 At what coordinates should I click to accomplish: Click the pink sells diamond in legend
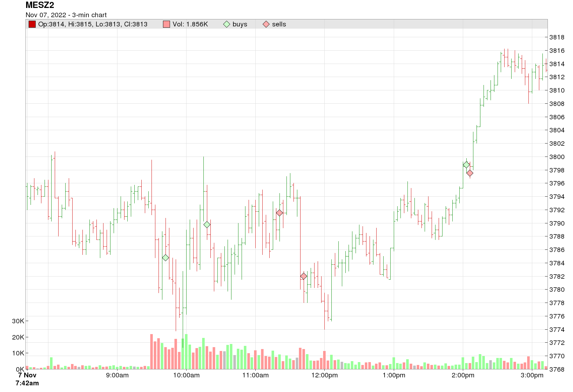click(266, 24)
